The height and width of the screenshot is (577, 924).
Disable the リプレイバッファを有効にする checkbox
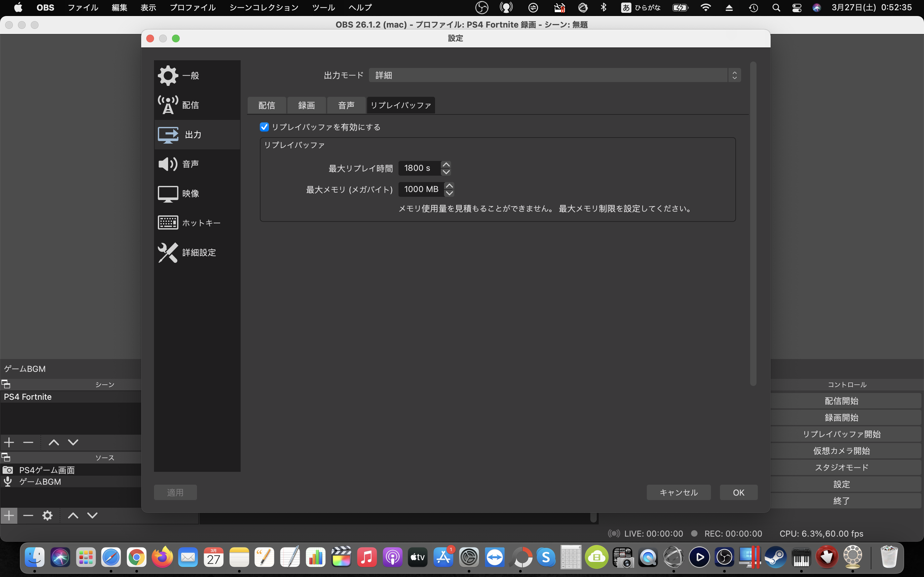(x=264, y=127)
